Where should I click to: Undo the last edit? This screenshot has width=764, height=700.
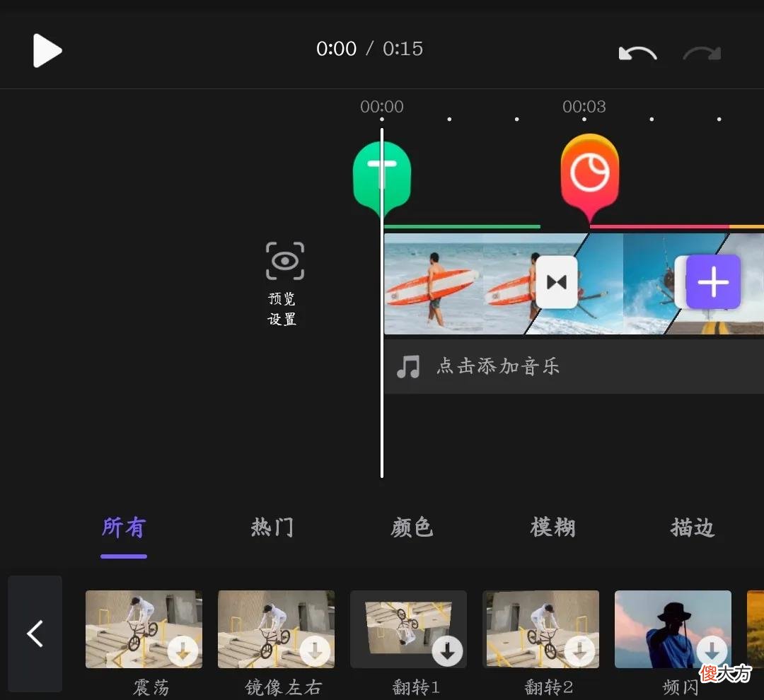(637, 53)
